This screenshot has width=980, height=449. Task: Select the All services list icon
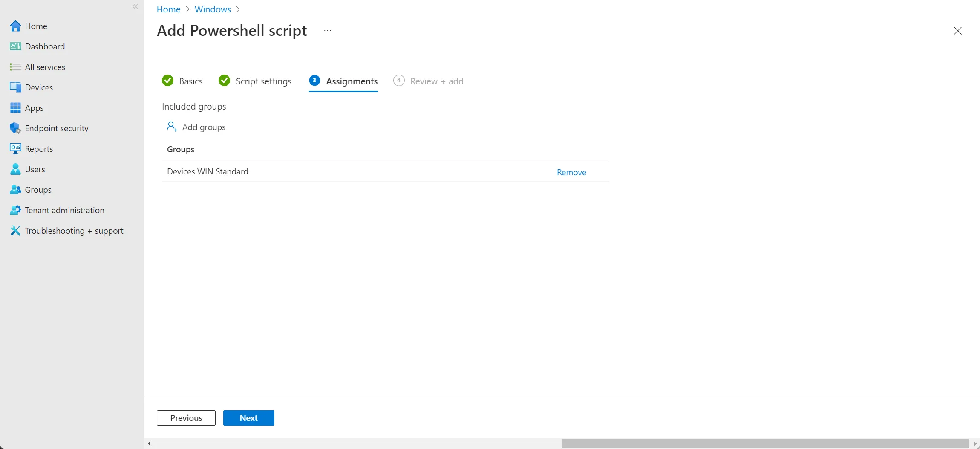15,67
